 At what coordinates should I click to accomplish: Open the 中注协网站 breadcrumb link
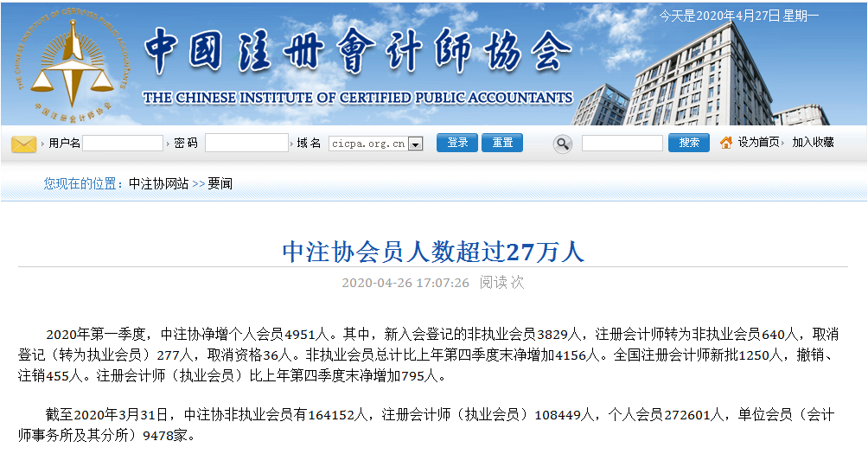[x=159, y=184]
